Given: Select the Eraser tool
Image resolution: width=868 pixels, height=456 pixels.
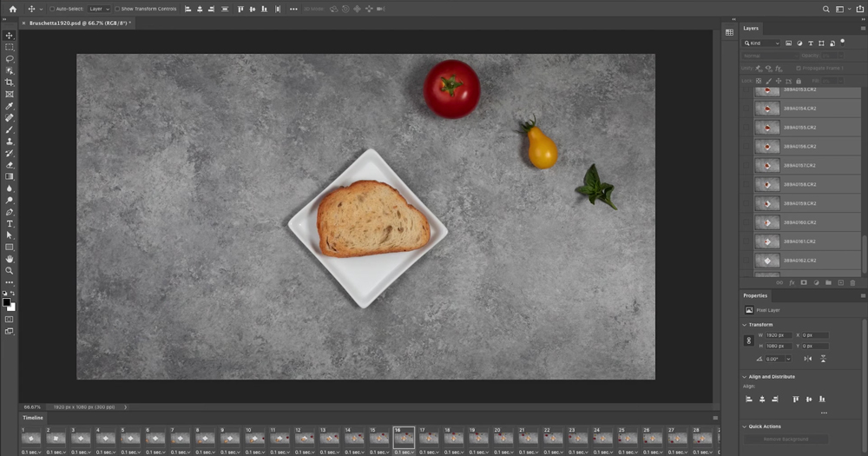Looking at the screenshot, I should click(10, 165).
